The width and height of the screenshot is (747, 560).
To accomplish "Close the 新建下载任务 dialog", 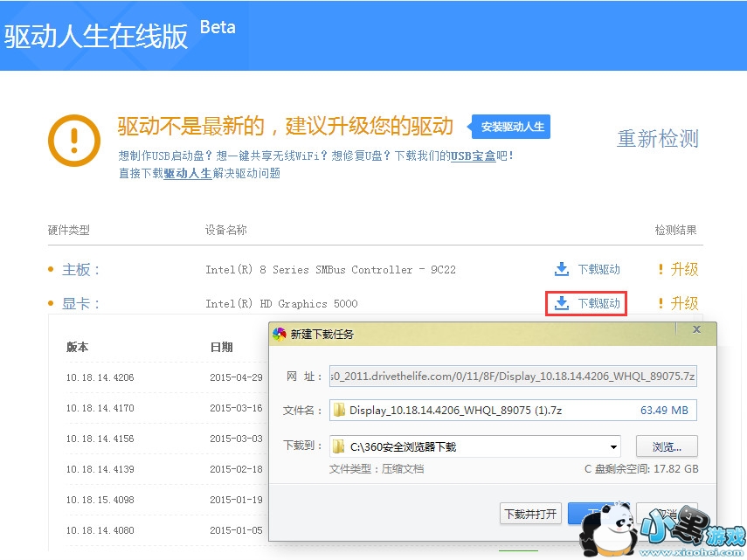I will coord(696,330).
